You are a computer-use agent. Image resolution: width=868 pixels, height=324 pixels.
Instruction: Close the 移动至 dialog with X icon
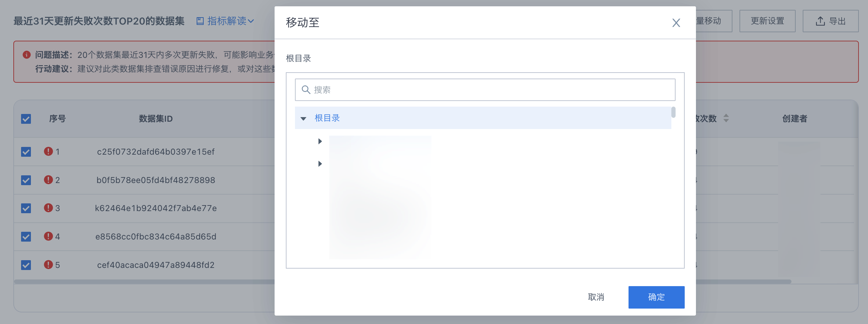tap(676, 23)
